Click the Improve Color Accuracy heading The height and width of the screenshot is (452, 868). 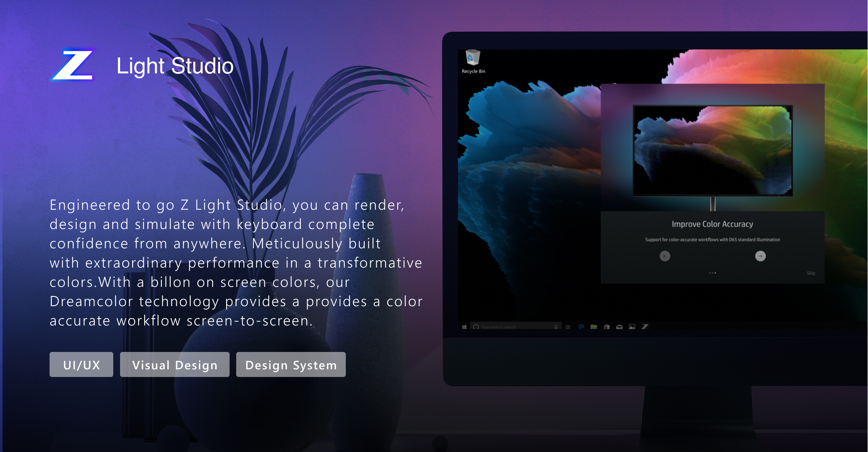pyautogui.click(x=712, y=224)
